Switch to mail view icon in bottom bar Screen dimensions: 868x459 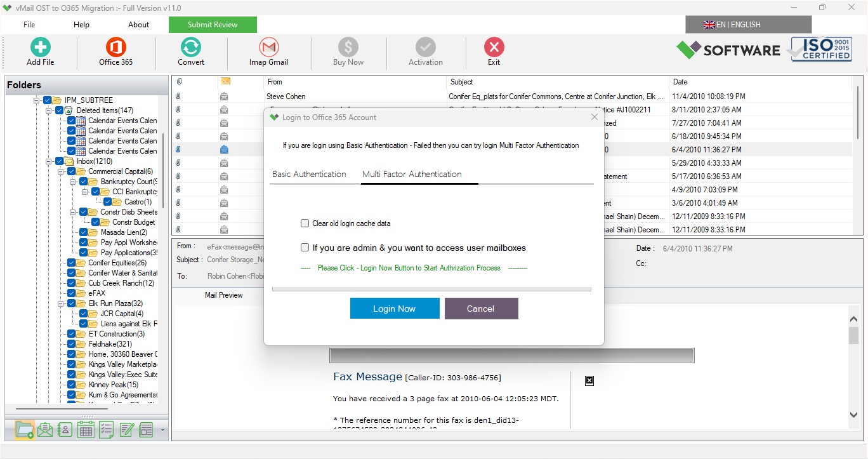44,430
